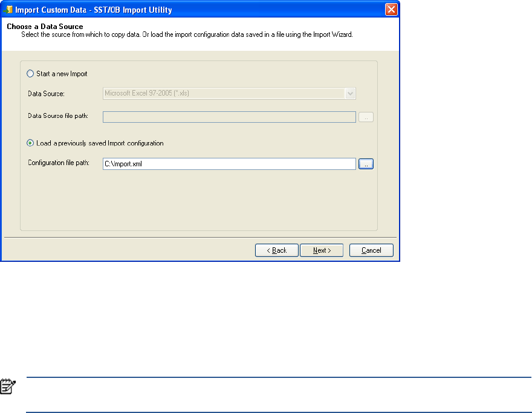Click the "Data Source:" label
The height and width of the screenshot is (413, 532).
click(46, 94)
